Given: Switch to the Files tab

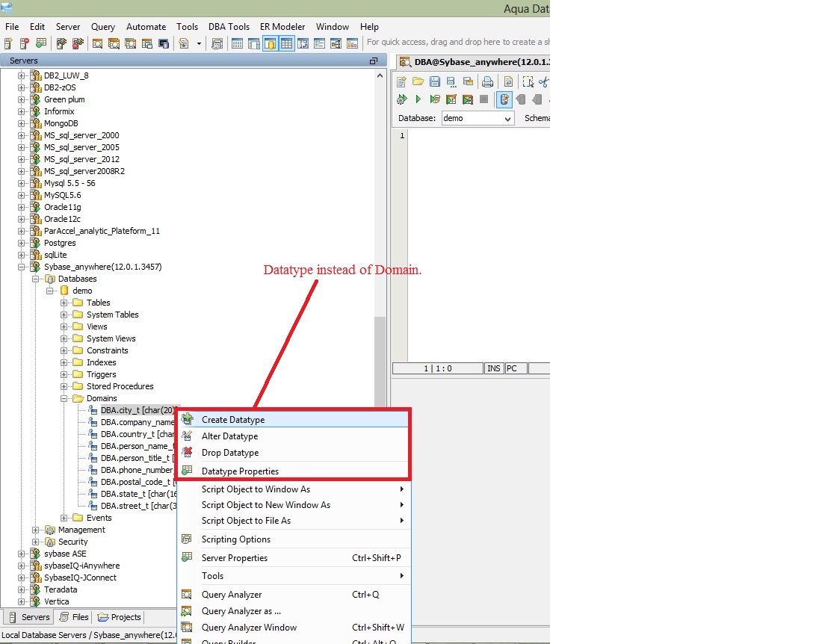Looking at the screenshot, I should pos(74,617).
